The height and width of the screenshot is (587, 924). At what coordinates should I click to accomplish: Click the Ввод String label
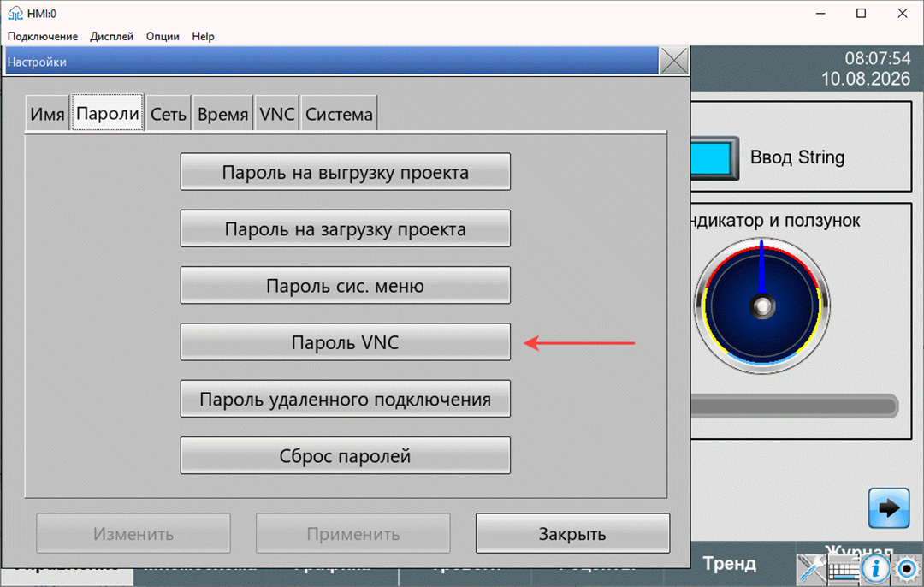(797, 157)
